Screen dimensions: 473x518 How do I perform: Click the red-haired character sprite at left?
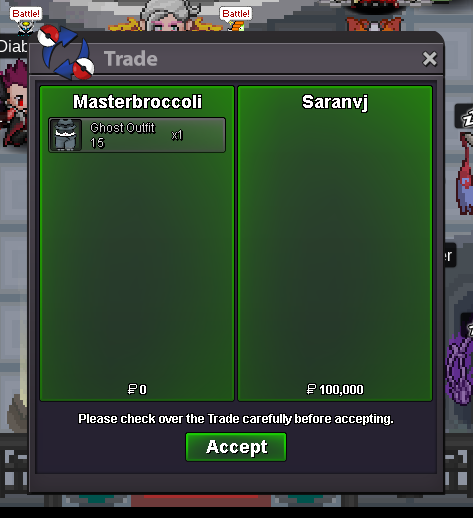[13, 103]
